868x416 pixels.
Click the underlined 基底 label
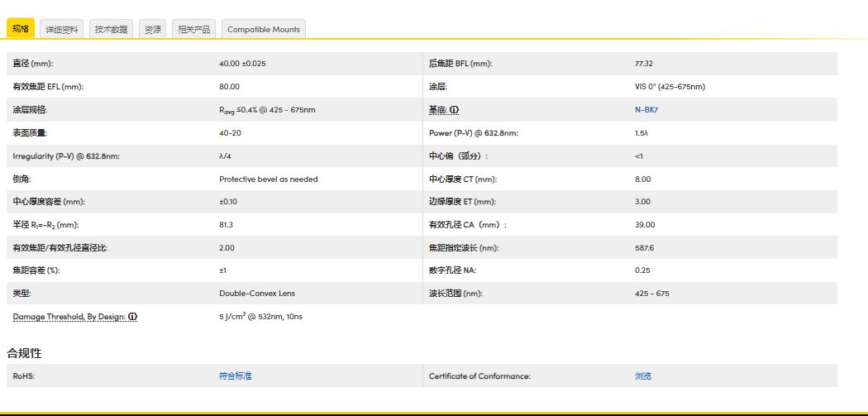(437, 110)
